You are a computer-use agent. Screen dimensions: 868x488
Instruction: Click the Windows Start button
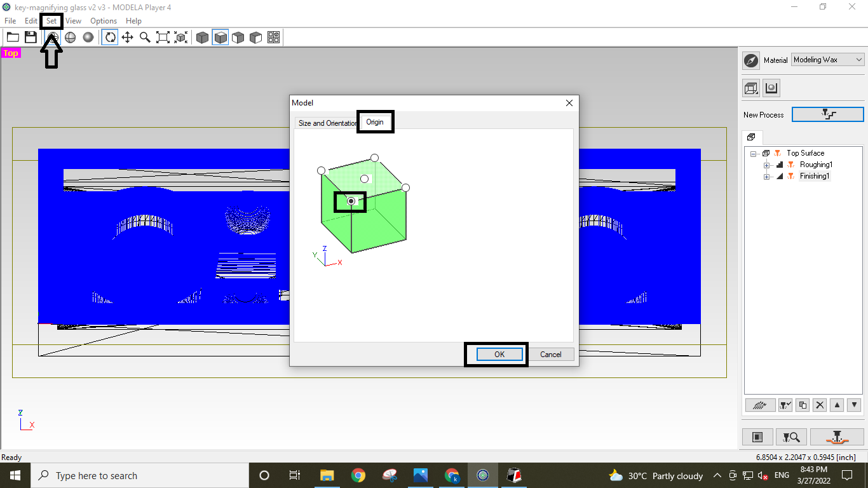(x=15, y=475)
